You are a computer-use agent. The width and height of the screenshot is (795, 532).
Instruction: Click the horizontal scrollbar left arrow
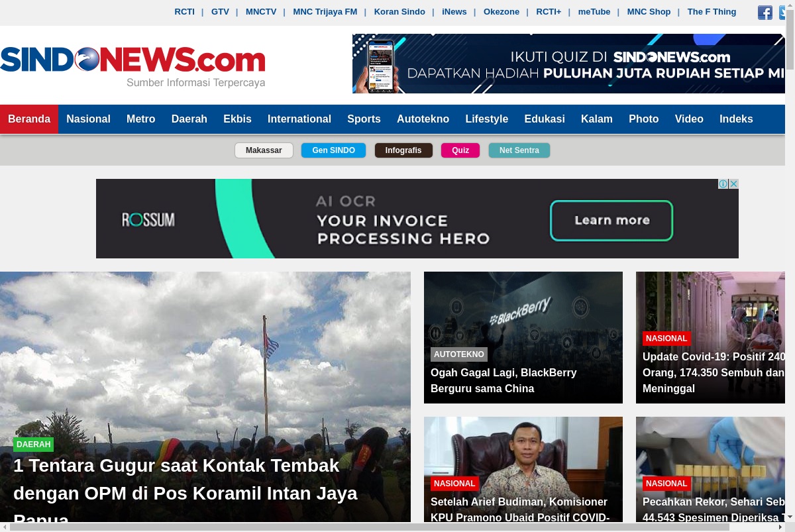click(4, 527)
